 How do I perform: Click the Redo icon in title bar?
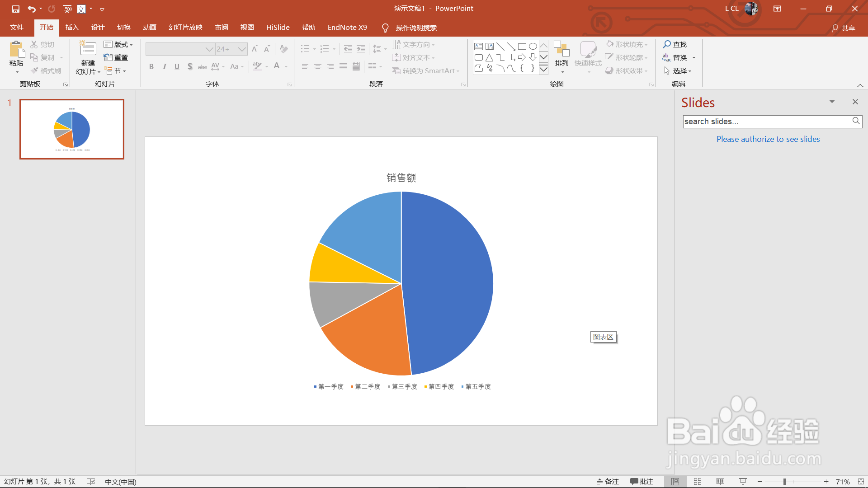click(x=52, y=9)
